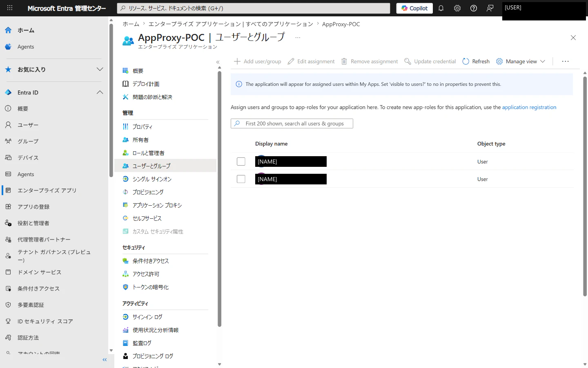Viewport: 588px width, 368px height.
Task: Open 役割と管理者 in sidebar
Action: (x=33, y=223)
